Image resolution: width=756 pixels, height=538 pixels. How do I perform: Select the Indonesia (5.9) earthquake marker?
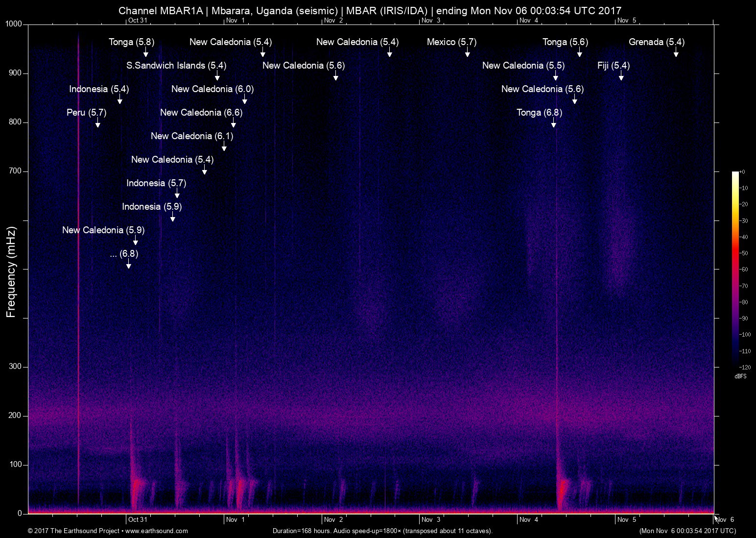tap(151, 207)
